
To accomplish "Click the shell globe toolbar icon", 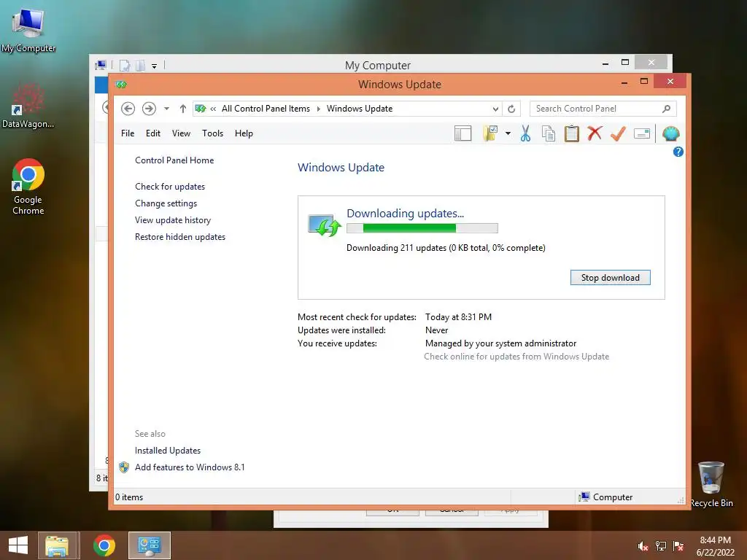I will pyautogui.click(x=671, y=134).
